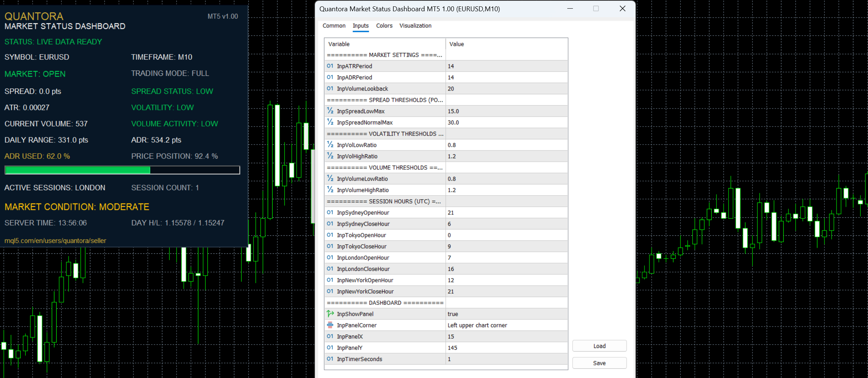The width and height of the screenshot is (868, 378).
Task: Select the InpSpreadNormalMax value 30.0 field
Action: click(x=507, y=122)
